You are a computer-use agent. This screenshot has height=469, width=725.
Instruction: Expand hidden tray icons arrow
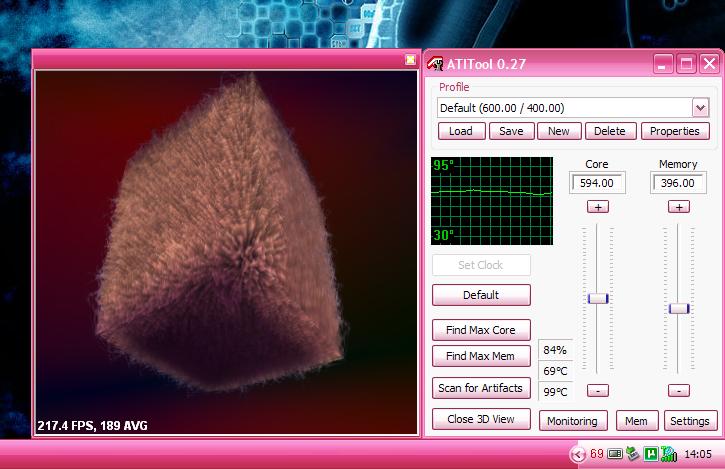(x=578, y=455)
